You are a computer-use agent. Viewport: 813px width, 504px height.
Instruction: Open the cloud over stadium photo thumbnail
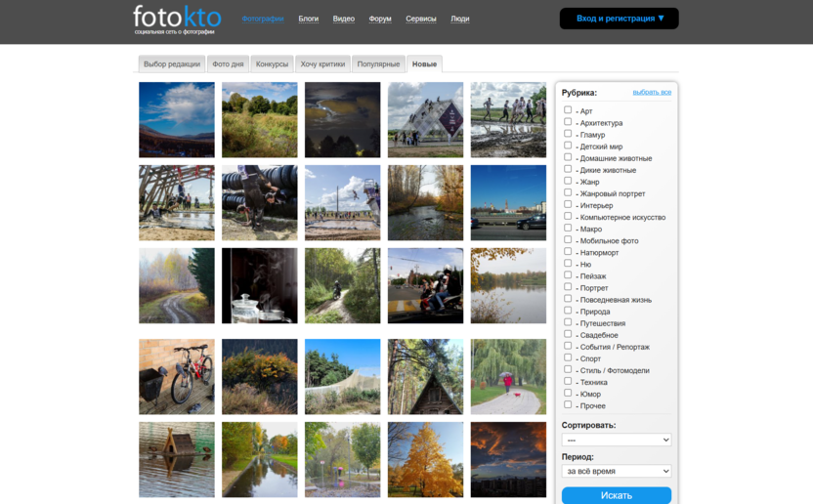pos(177,120)
